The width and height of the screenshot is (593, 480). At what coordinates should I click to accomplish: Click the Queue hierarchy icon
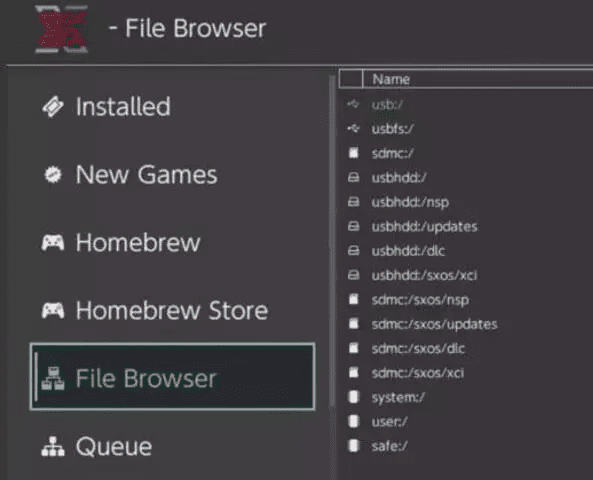point(53,446)
